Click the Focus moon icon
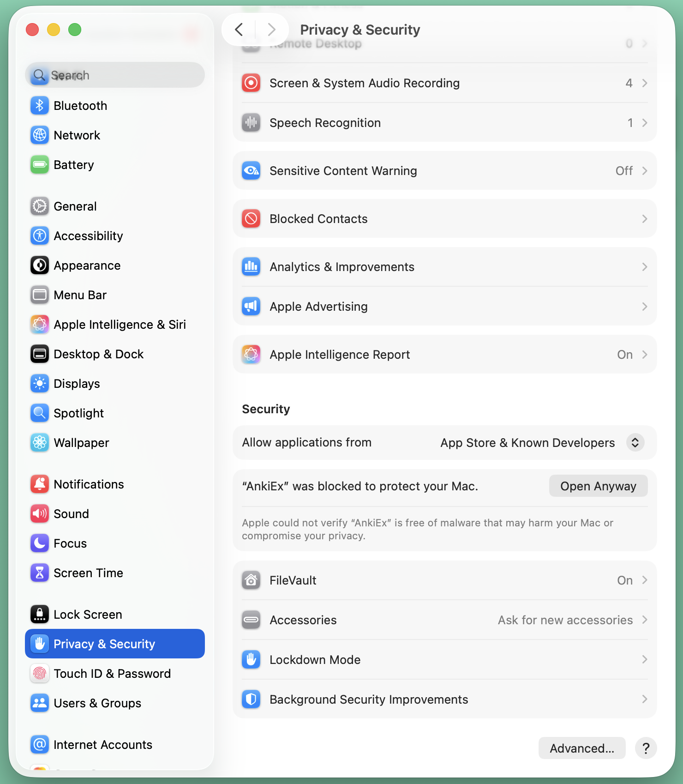Screen dimensions: 683x784 coord(40,543)
